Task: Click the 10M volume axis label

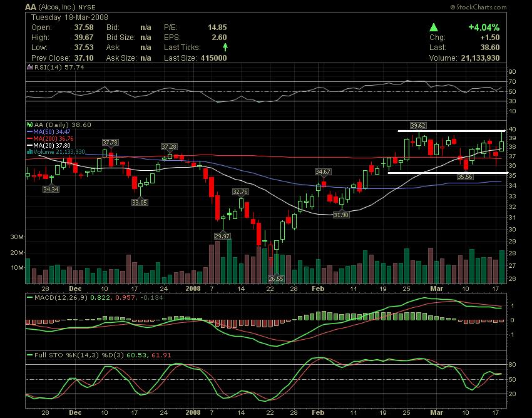Action: pyautogui.click(x=17, y=268)
